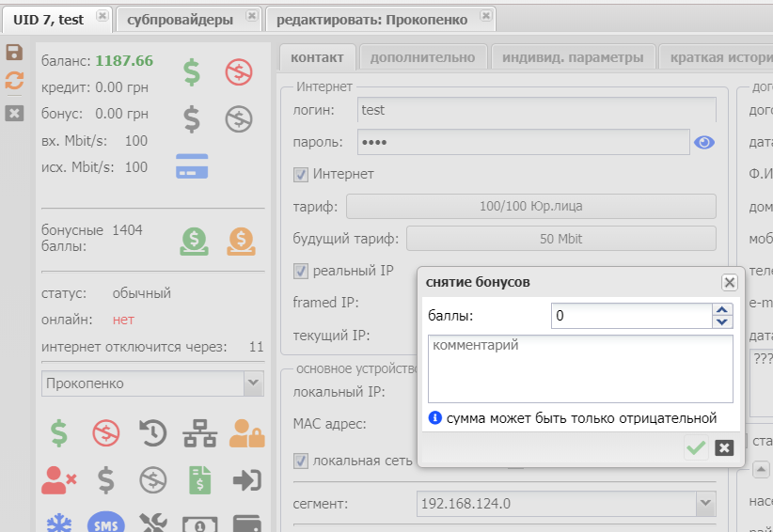This screenshot has width=773, height=532.
Task: Click the red delete user icon
Action: pos(58,480)
